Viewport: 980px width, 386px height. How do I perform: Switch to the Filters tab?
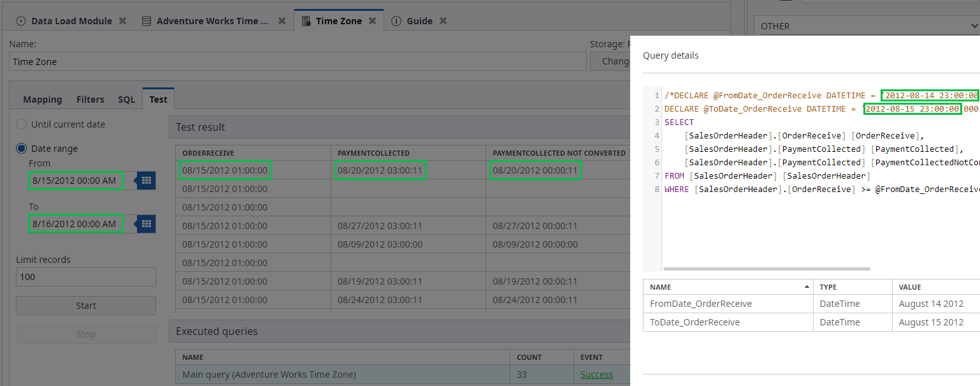(90, 100)
